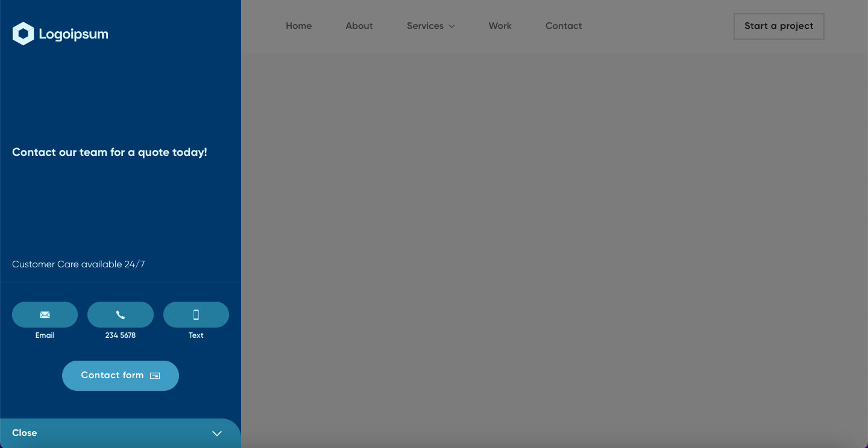The height and width of the screenshot is (448, 868).
Task: Dial the 234 5678 number label
Action: [x=121, y=335]
